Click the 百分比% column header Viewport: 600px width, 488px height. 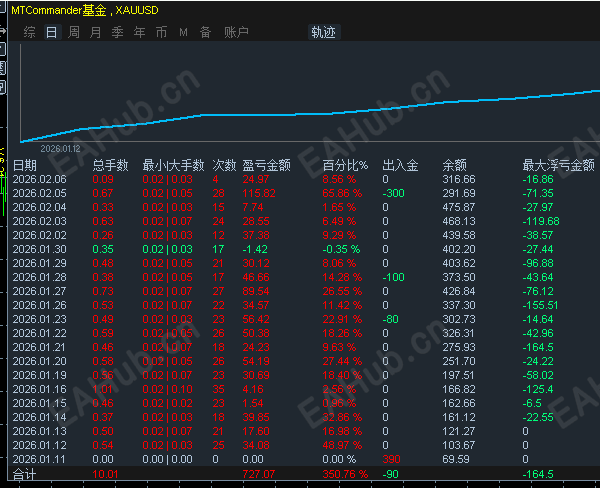pos(345,165)
